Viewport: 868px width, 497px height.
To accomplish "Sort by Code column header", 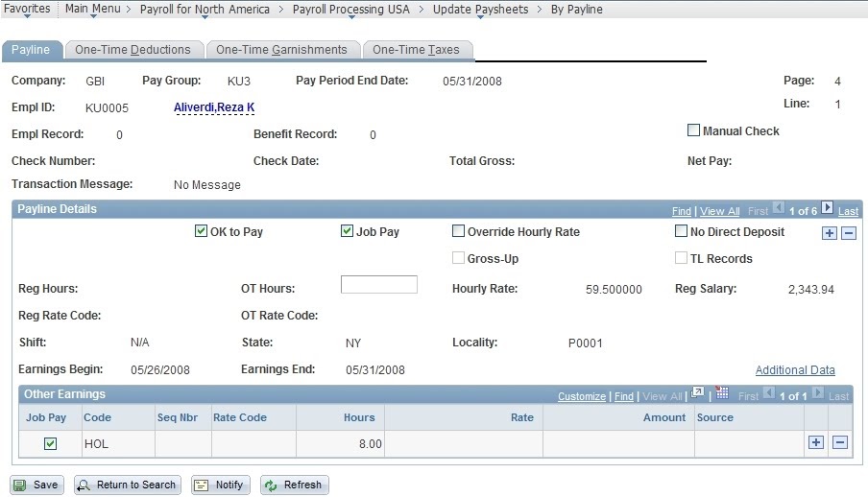I will coord(97,417).
